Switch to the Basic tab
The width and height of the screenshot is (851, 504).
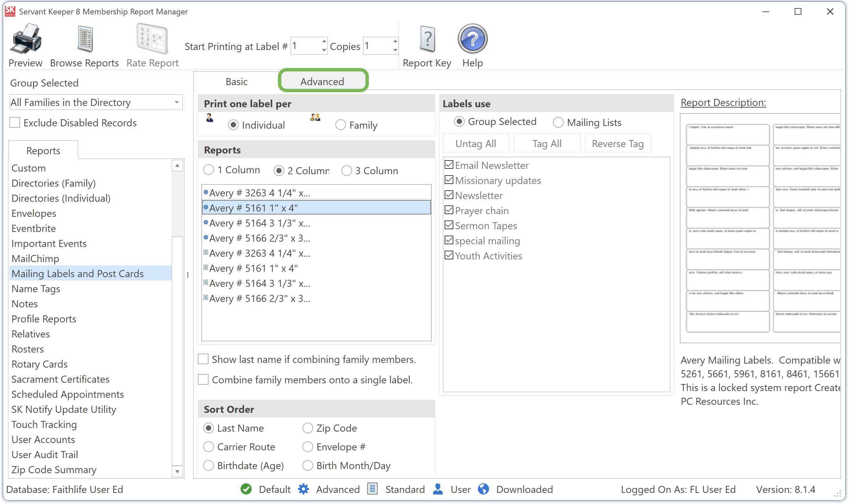[x=237, y=82]
